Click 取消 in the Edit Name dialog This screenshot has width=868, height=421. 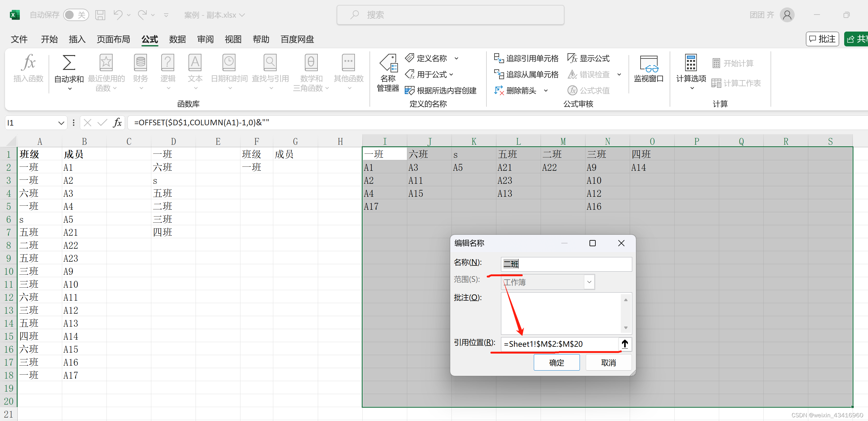click(x=608, y=363)
